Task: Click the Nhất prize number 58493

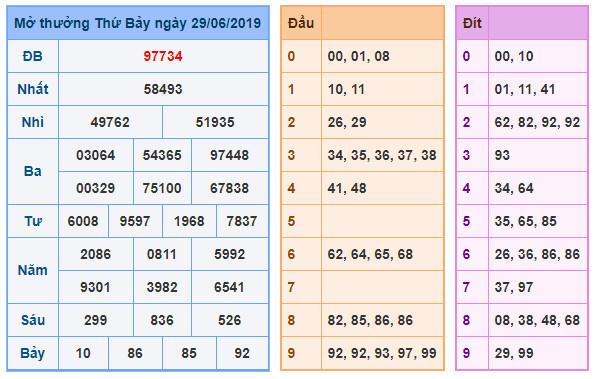Action: point(163,89)
